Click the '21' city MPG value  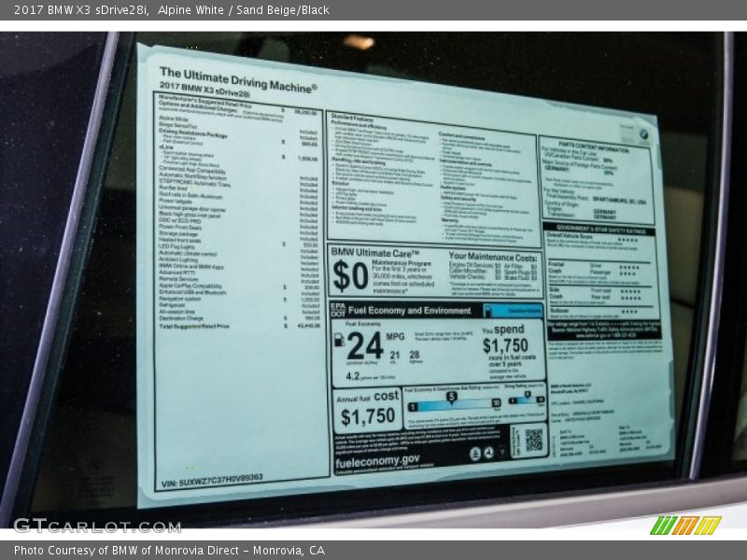point(394,355)
